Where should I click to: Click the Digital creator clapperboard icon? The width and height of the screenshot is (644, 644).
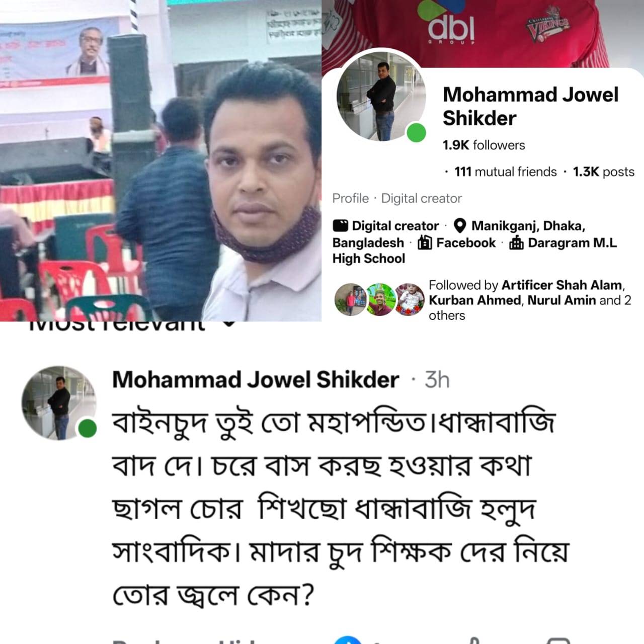[340, 225]
